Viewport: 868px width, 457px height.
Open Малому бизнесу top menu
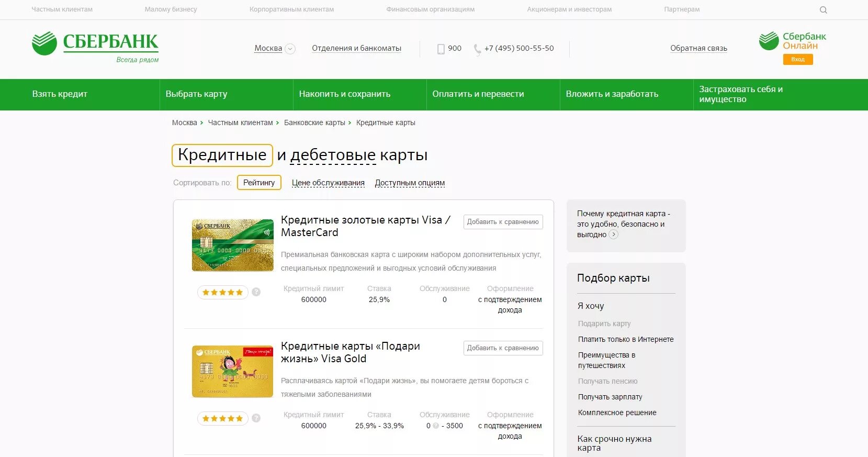(171, 9)
